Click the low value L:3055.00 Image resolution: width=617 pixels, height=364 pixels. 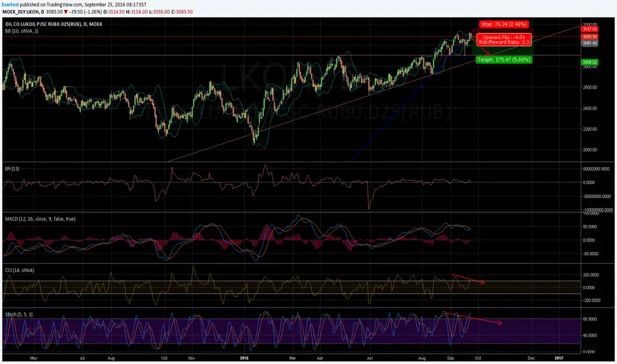pos(160,12)
